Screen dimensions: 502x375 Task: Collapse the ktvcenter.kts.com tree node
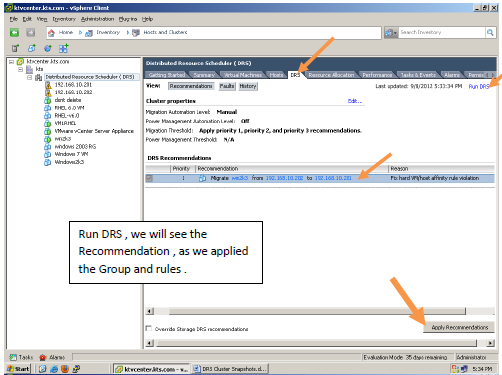pyautogui.click(x=12, y=62)
